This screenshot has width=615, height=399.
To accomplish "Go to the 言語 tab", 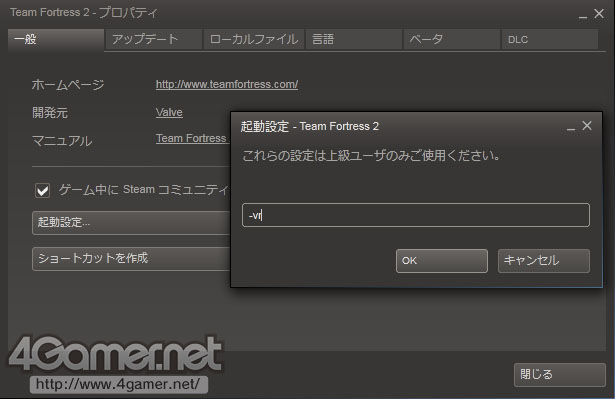I will pyautogui.click(x=354, y=39).
